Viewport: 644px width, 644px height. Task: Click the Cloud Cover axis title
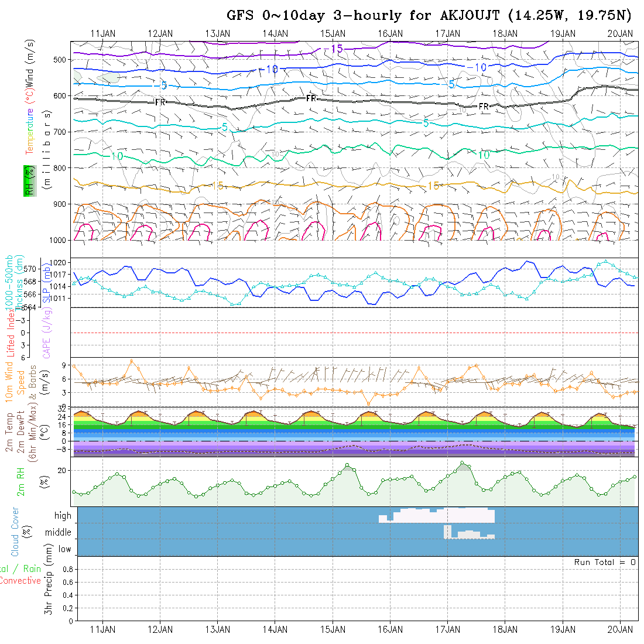pyautogui.click(x=15, y=532)
